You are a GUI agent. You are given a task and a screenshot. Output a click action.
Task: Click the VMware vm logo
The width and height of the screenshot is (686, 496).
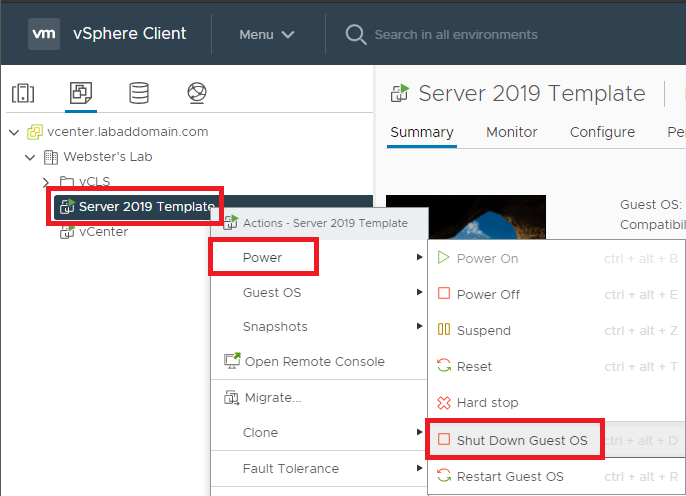pyautogui.click(x=44, y=34)
